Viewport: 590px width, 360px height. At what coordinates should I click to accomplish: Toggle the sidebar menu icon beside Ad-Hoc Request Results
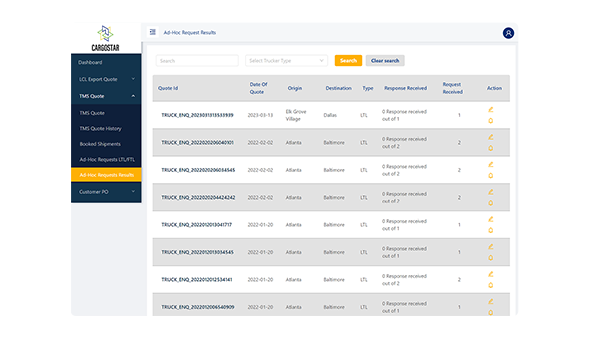[152, 32]
